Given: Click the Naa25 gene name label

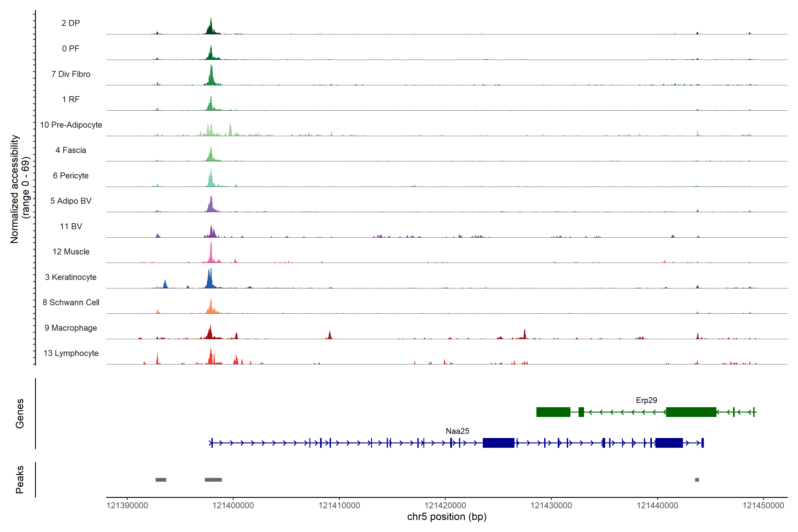Looking at the screenshot, I should 457,431.
